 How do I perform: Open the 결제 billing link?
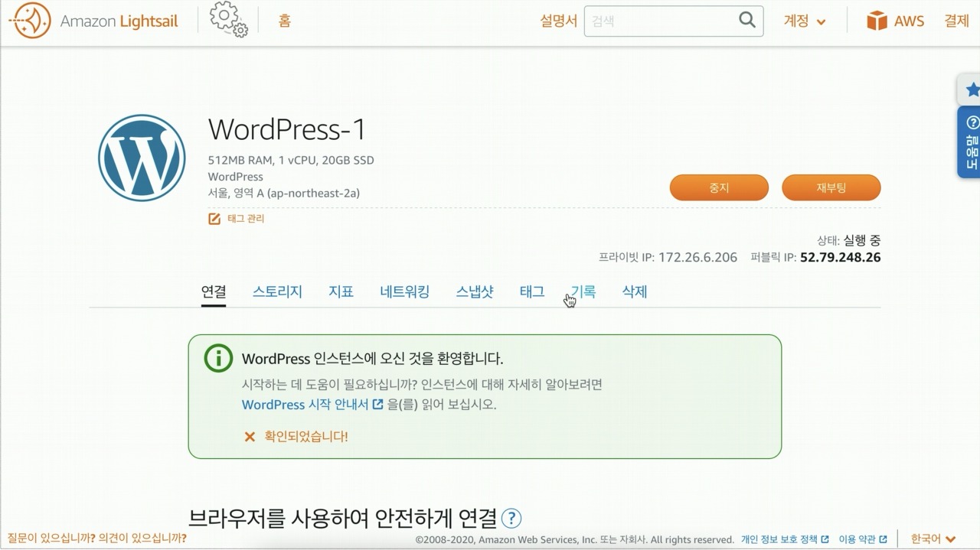pyautogui.click(x=956, y=21)
